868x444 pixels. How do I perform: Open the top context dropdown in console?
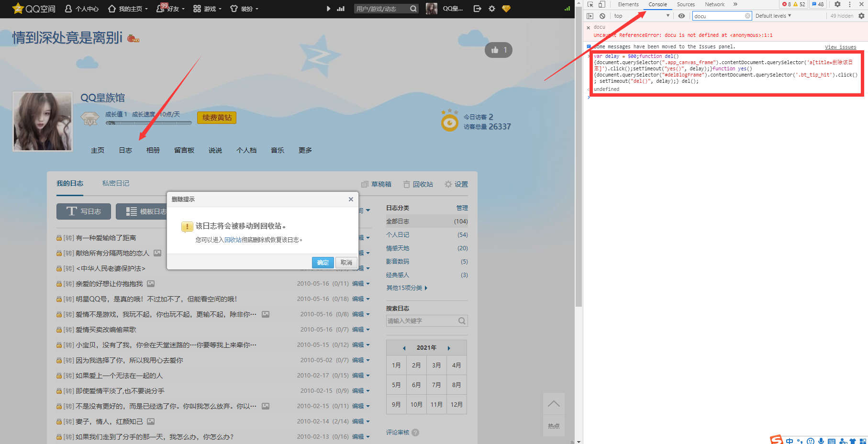pos(641,16)
